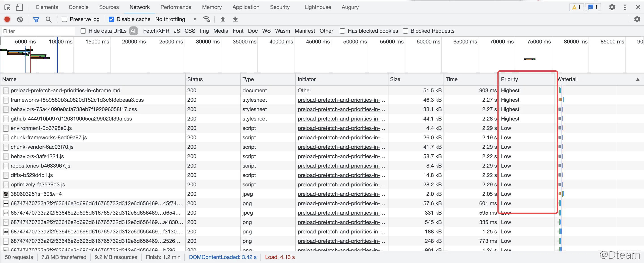This screenshot has height=263, width=644.
Task: Stop recording network log red button
Action: pos(7,19)
